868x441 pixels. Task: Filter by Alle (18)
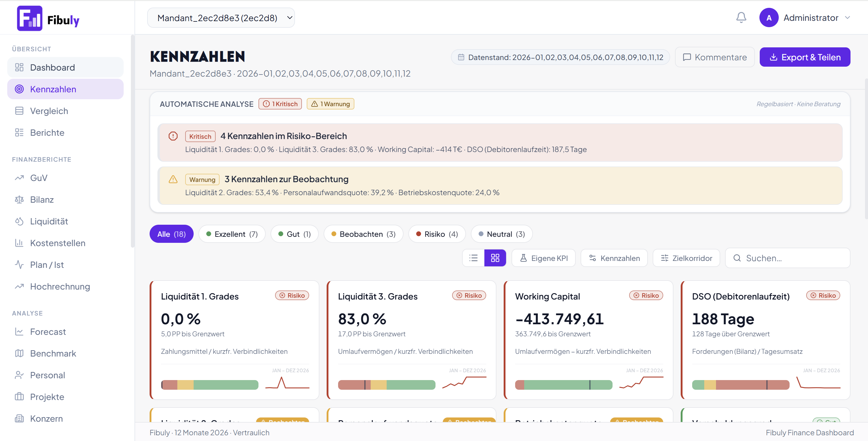[172, 234]
